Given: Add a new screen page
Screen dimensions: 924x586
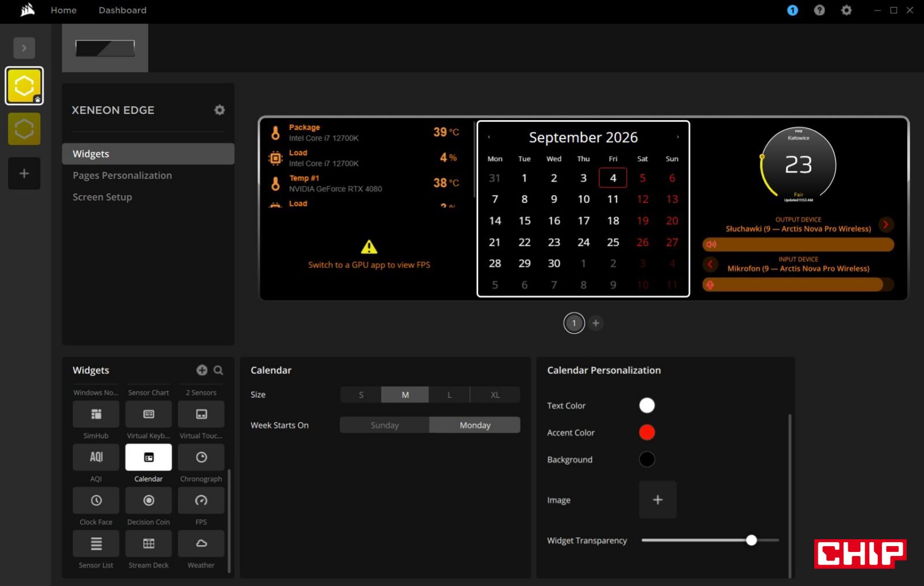Looking at the screenshot, I should pyautogui.click(x=596, y=323).
